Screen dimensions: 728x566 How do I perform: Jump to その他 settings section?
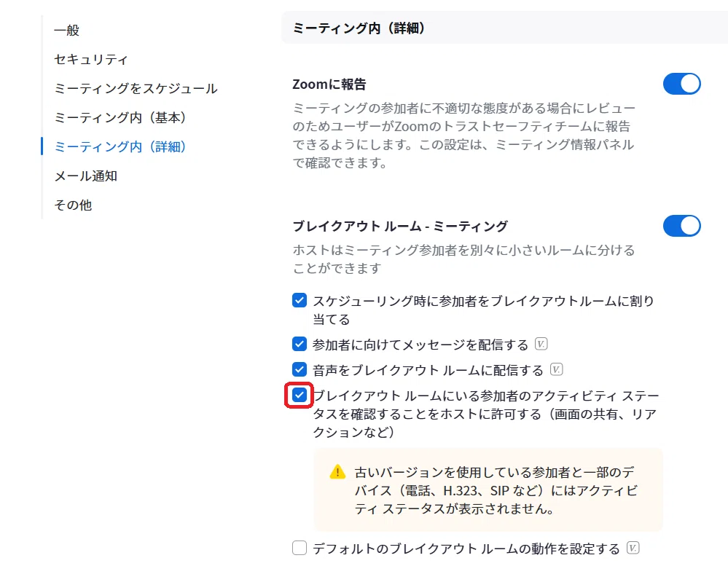pos(73,205)
